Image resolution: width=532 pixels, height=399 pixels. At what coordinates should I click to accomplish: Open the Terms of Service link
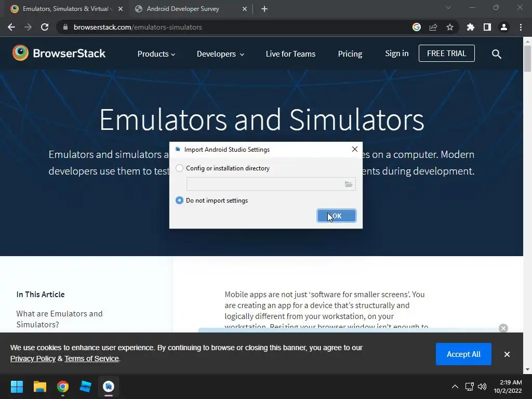coord(91,358)
